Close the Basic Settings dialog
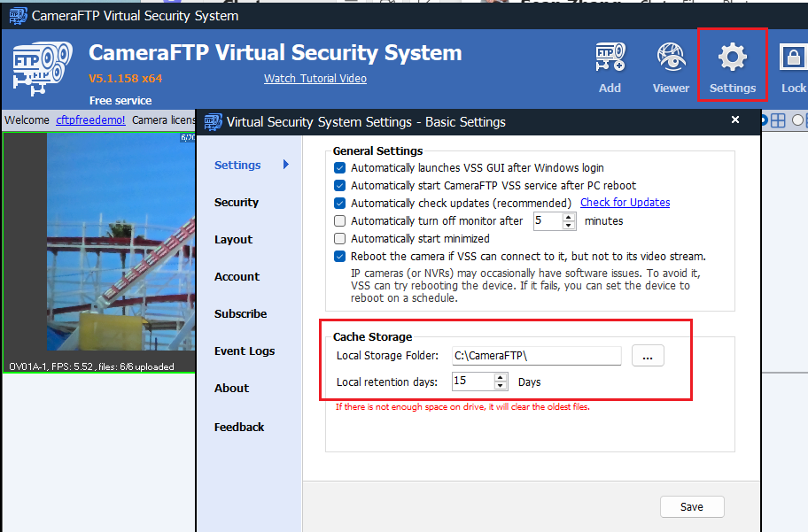808x532 pixels. click(x=734, y=120)
